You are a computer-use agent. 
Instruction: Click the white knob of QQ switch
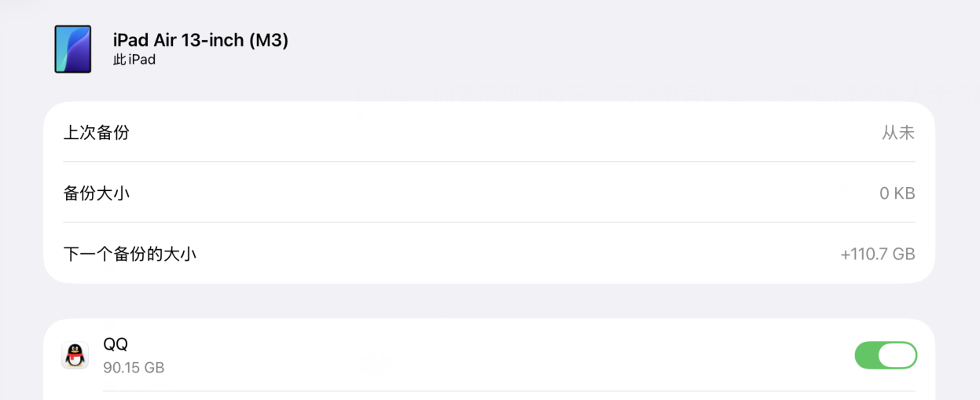point(897,355)
